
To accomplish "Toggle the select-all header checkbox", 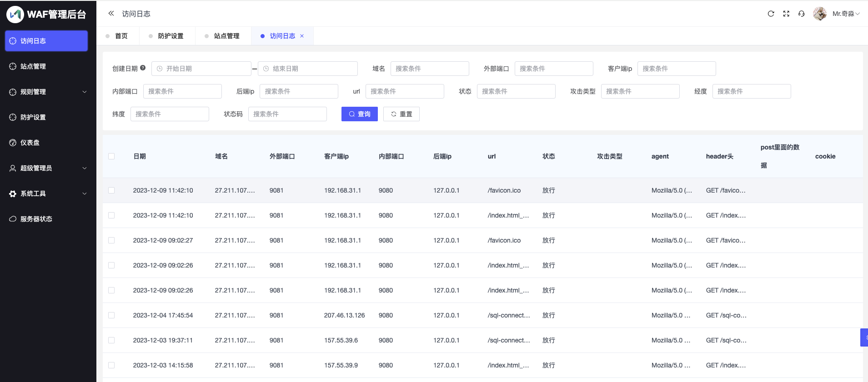I will tap(111, 156).
